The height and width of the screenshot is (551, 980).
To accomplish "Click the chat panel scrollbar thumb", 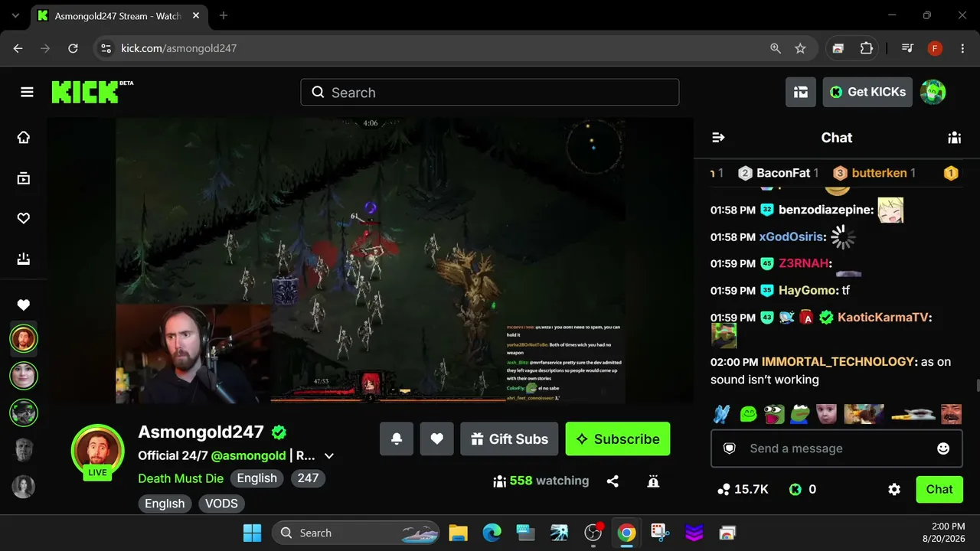I will pyautogui.click(x=977, y=385).
